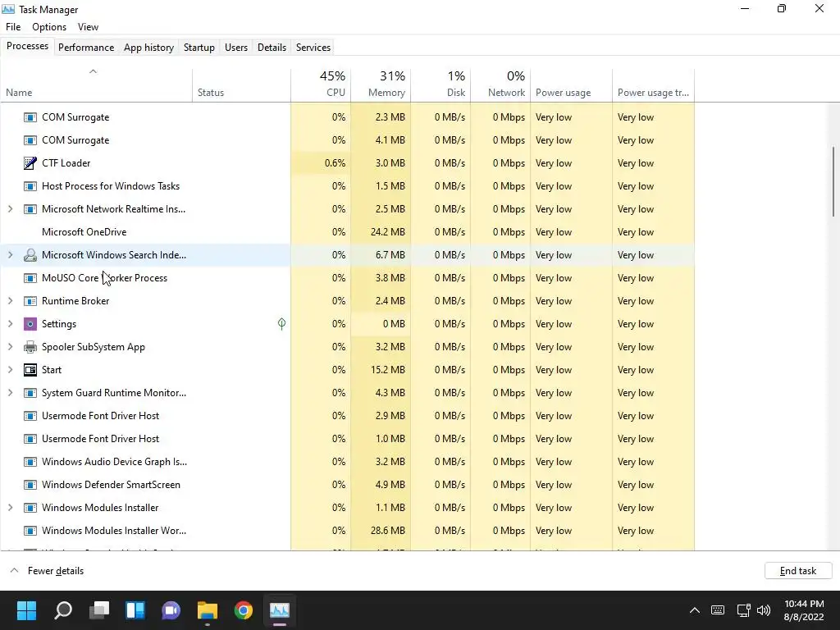840x630 pixels.
Task: Click the 0.6% CPU value for CTF Loader
Action: (x=335, y=163)
